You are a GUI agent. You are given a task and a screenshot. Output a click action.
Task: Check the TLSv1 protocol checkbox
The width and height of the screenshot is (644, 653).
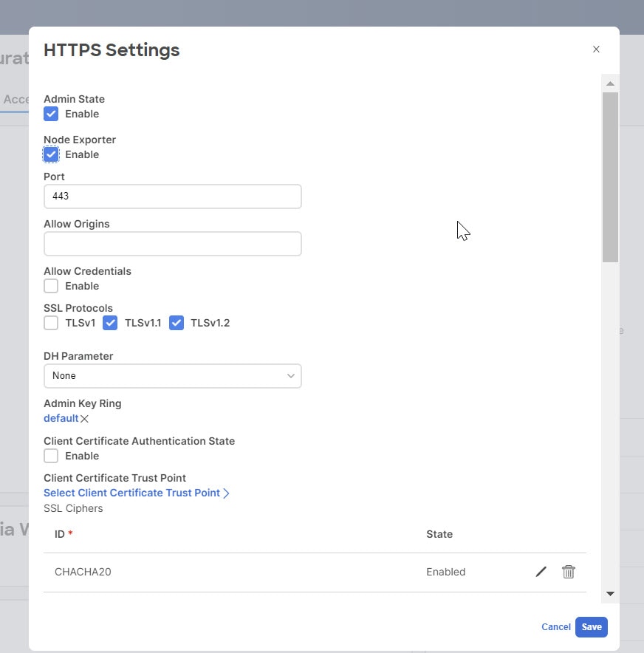(x=51, y=323)
